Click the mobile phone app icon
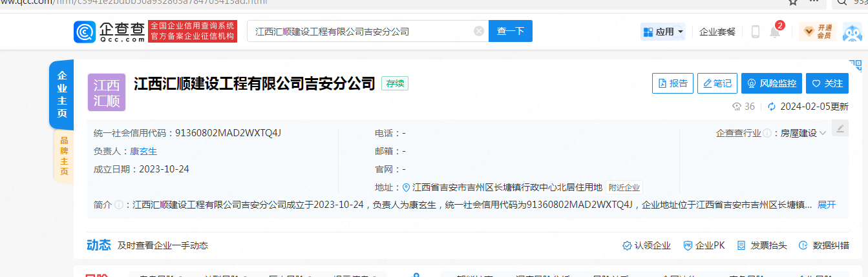 tap(755, 32)
